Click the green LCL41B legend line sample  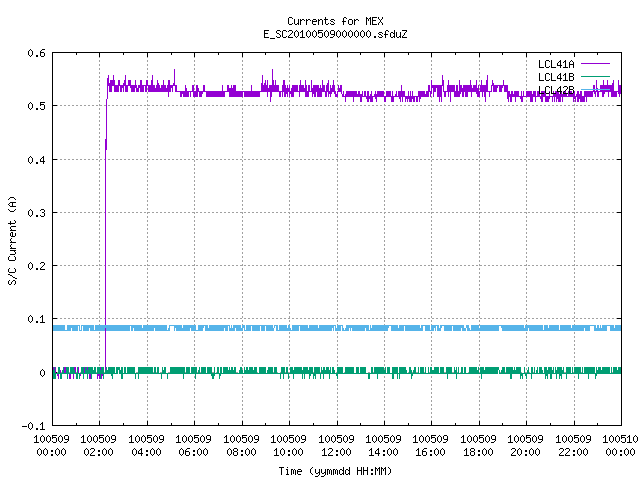click(x=595, y=76)
